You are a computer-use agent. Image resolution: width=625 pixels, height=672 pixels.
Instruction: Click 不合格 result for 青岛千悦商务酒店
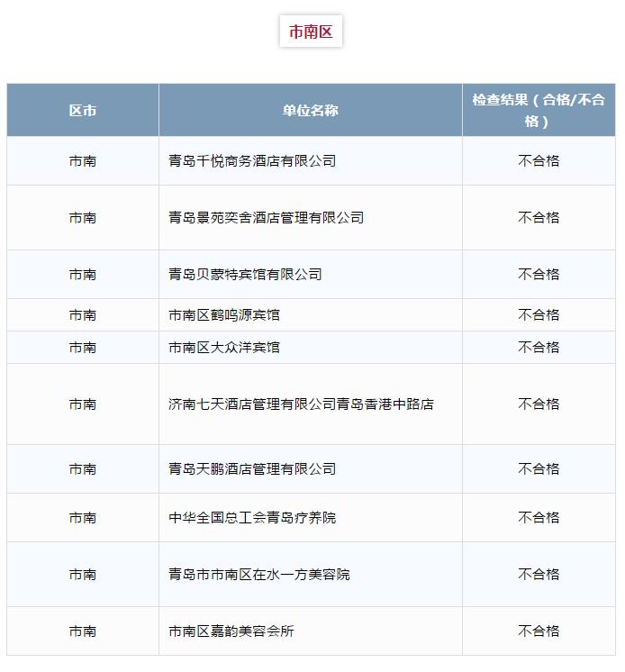coord(539,160)
